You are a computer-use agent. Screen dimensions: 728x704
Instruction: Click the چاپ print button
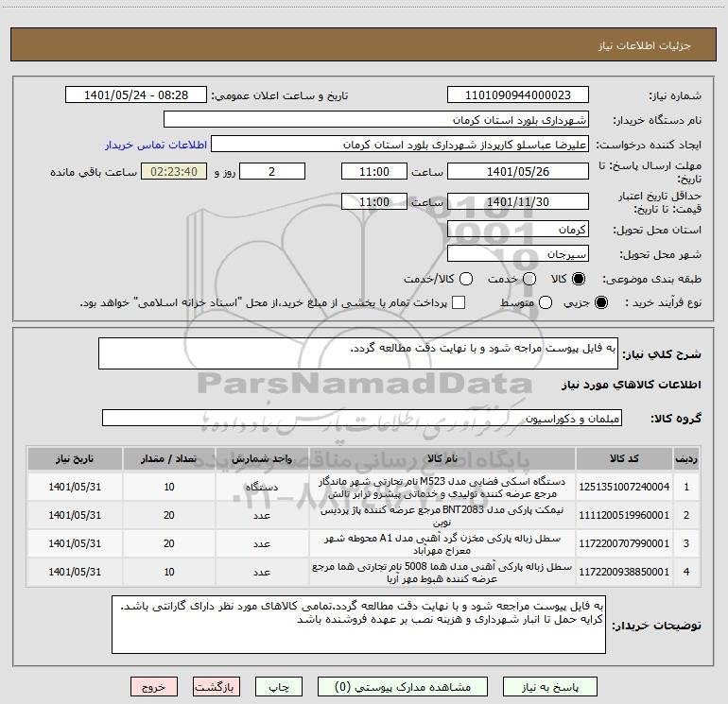tap(279, 687)
